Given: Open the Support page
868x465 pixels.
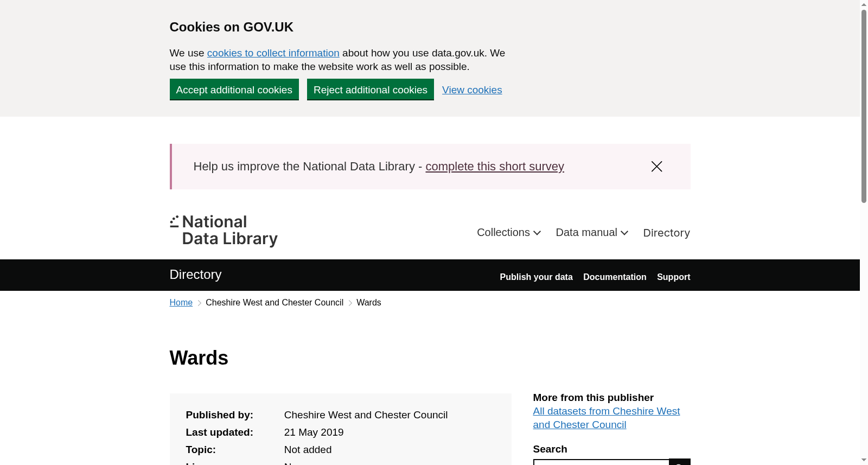Looking at the screenshot, I should coord(673,277).
